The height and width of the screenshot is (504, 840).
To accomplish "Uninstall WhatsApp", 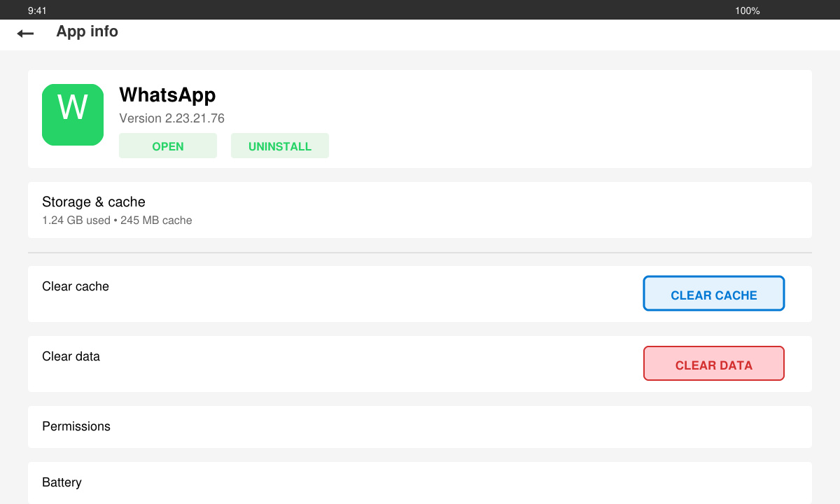I will 280,146.
